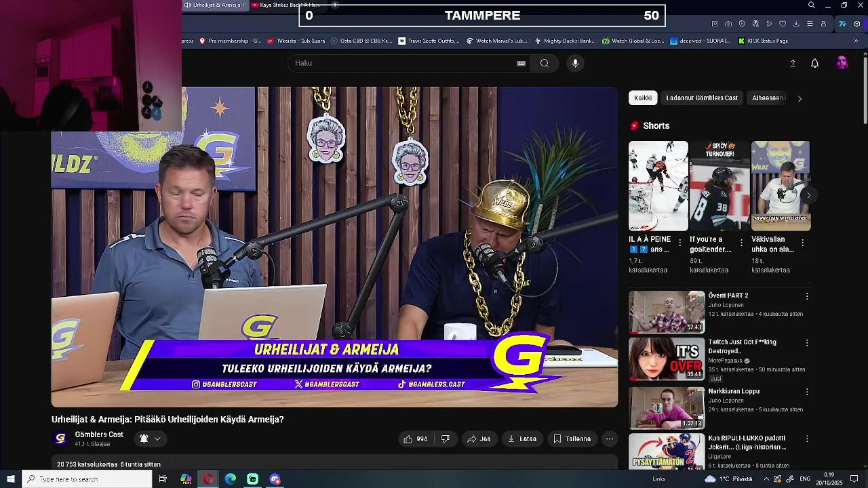Add page to bookmarks heart icon
This screenshot has width=868, height=488.
[x=782, y=24]
